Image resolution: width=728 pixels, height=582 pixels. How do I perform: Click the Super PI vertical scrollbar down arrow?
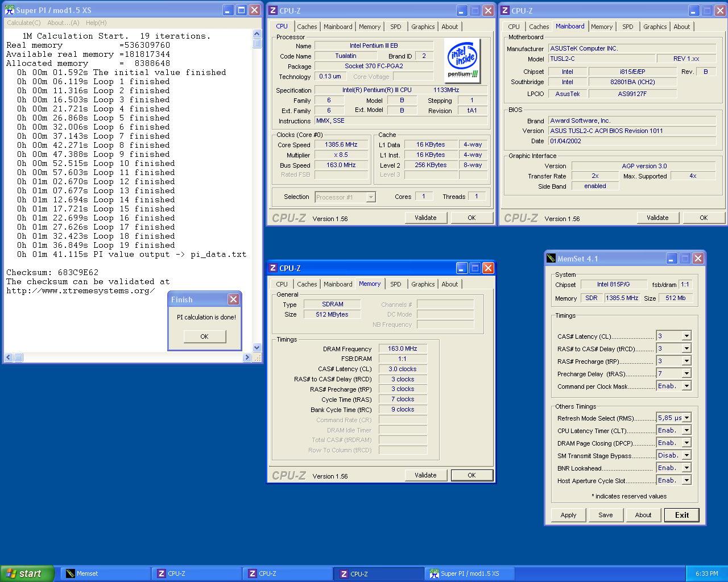257,348
